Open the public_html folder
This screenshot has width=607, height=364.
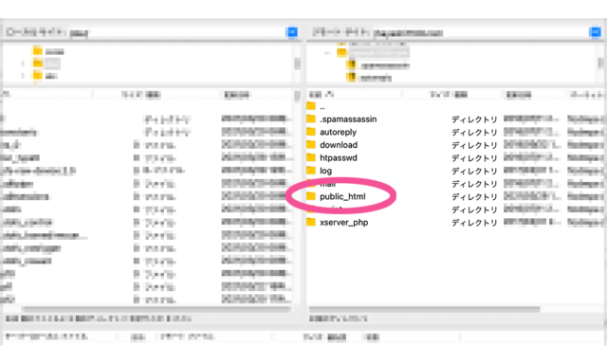point(342,196)
